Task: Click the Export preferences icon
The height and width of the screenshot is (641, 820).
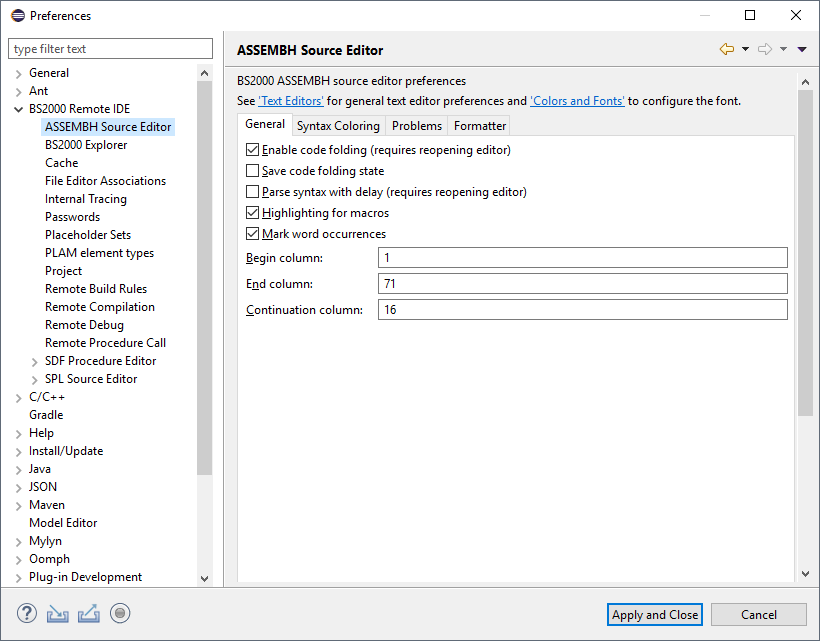Action: tap(89, 613)
